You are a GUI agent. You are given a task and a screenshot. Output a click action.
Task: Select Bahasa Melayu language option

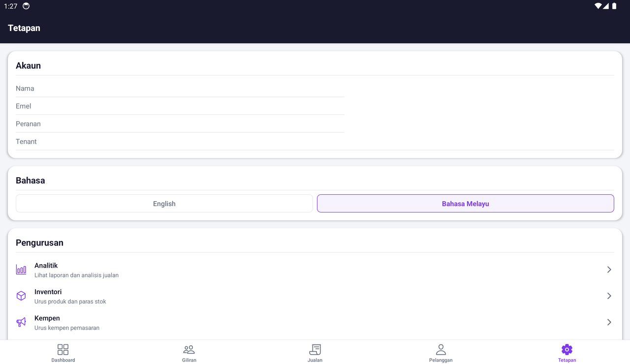(466, 204)
